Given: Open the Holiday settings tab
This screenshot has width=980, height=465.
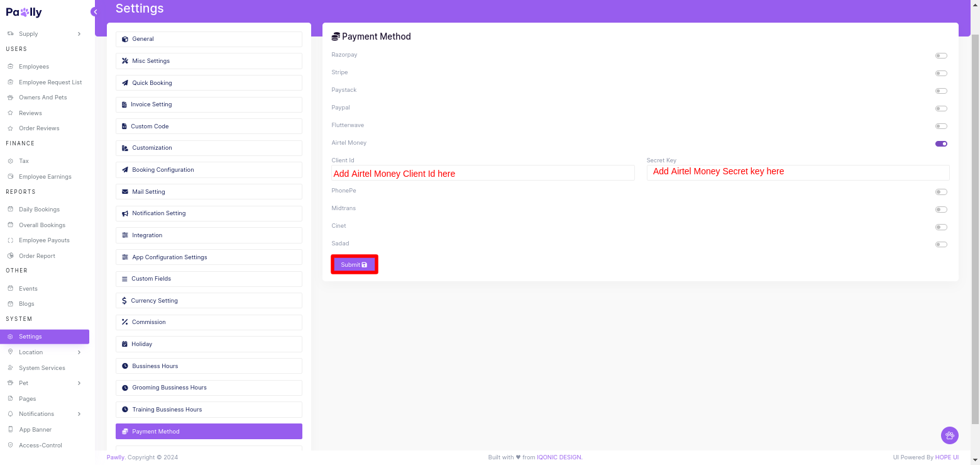Looking at the screenshot, I should click(x=209, y=344).
